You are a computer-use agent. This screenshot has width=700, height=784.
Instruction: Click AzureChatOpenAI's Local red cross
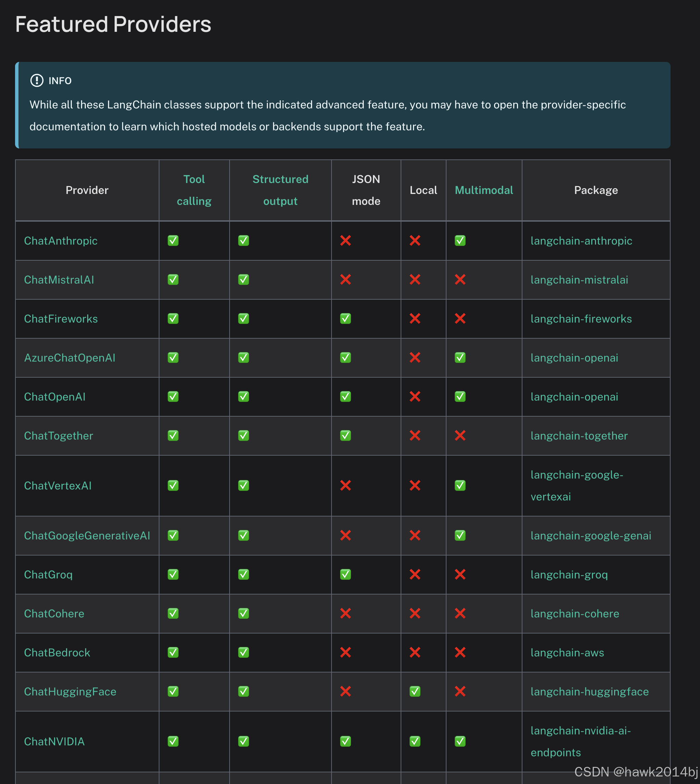click(x=415, y=357)
